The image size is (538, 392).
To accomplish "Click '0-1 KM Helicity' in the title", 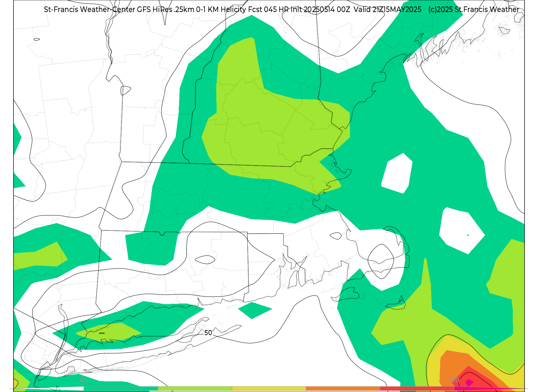I will pos(221,10).
